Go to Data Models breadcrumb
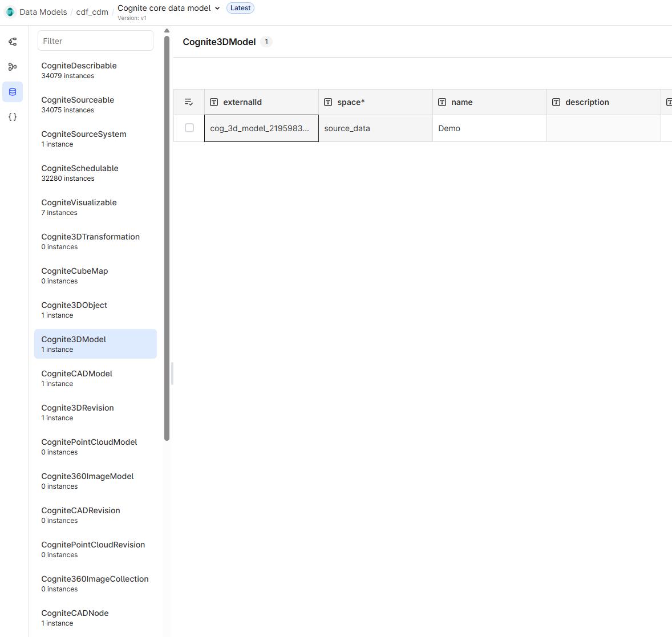This screenshot has height=637, width=672. click(43, 12)
